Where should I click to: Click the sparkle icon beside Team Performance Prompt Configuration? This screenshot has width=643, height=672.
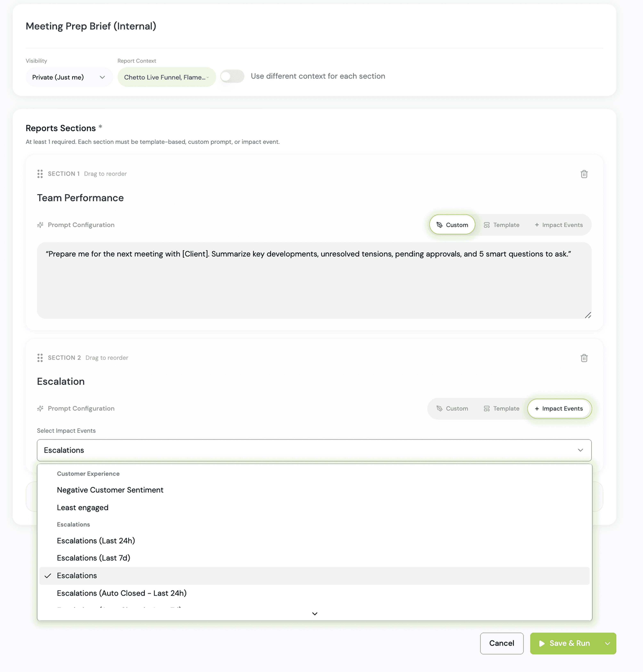click(40, 225)
